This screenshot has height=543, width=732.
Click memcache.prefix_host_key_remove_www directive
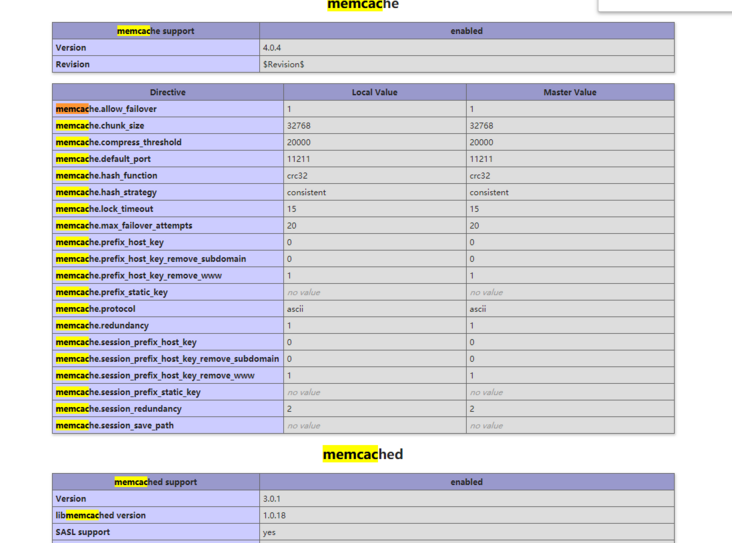(x=139, y=275)
